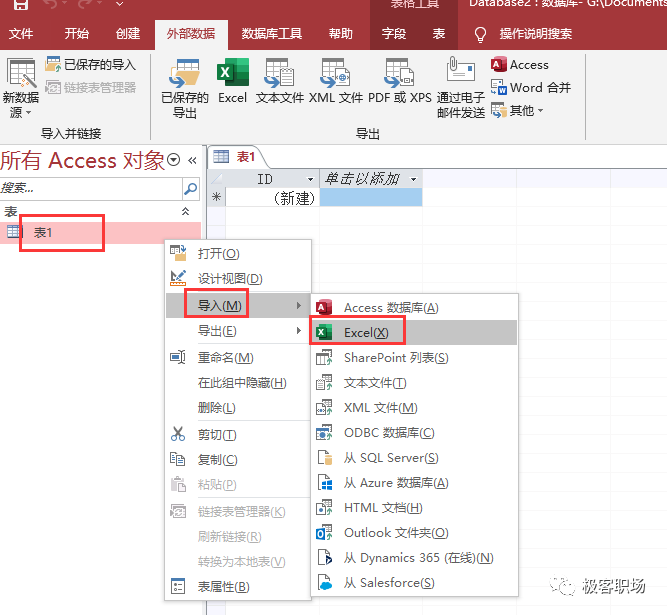Choose 从 Azure 数据库(A) in import submenu

point(414,483)
